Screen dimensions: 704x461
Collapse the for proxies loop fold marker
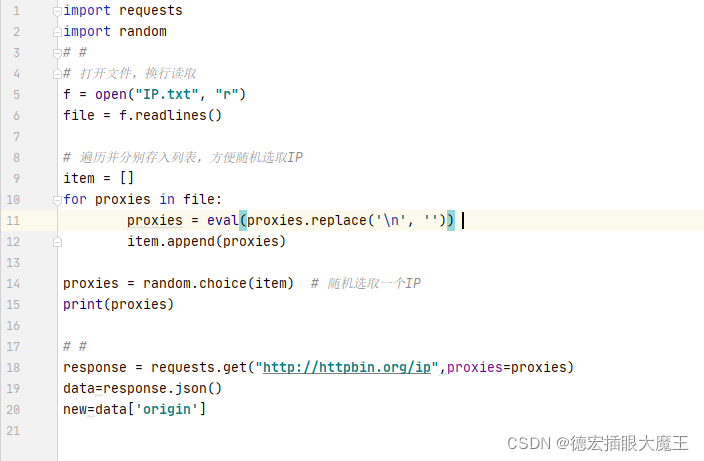pyautogui.click(x=57, y=200)
